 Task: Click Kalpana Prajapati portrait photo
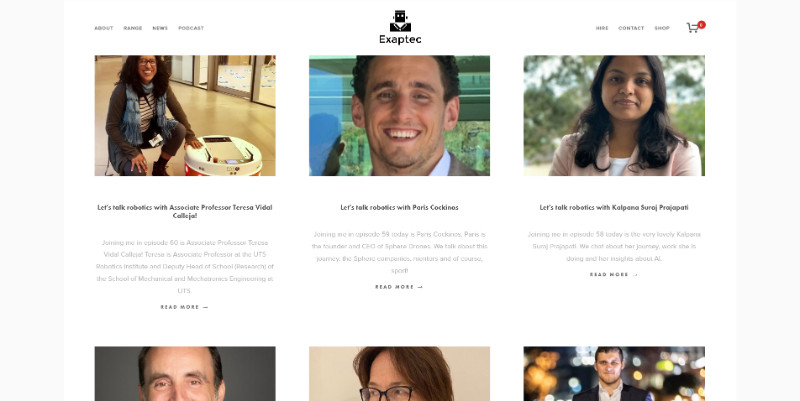pos(614,116)
